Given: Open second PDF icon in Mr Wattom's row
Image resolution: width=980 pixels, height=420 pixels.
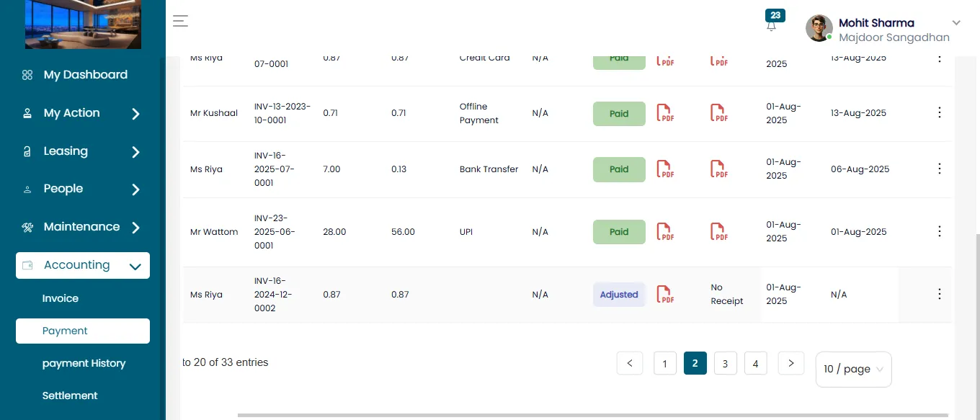Looking at the screenshot, I should tap(719, 232).
